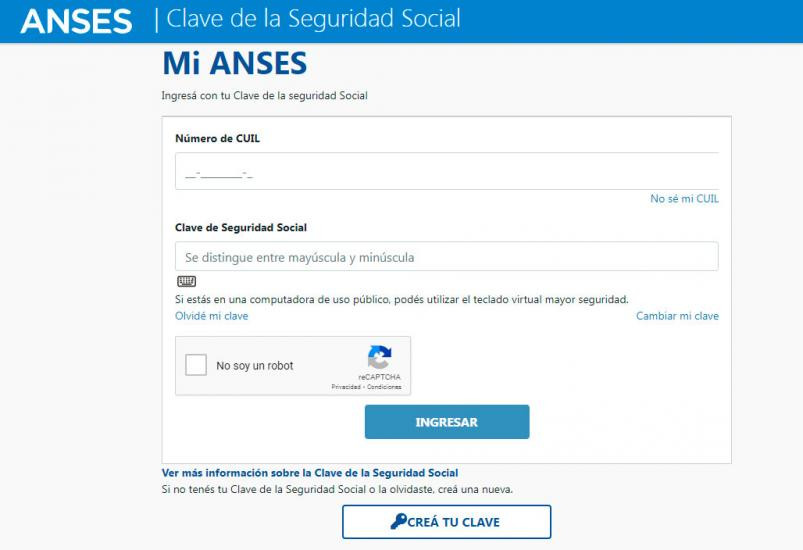Check the No soy un robot box
This screenshot has height=550, width=803.
pyautogui.click(x=196, y=365)
